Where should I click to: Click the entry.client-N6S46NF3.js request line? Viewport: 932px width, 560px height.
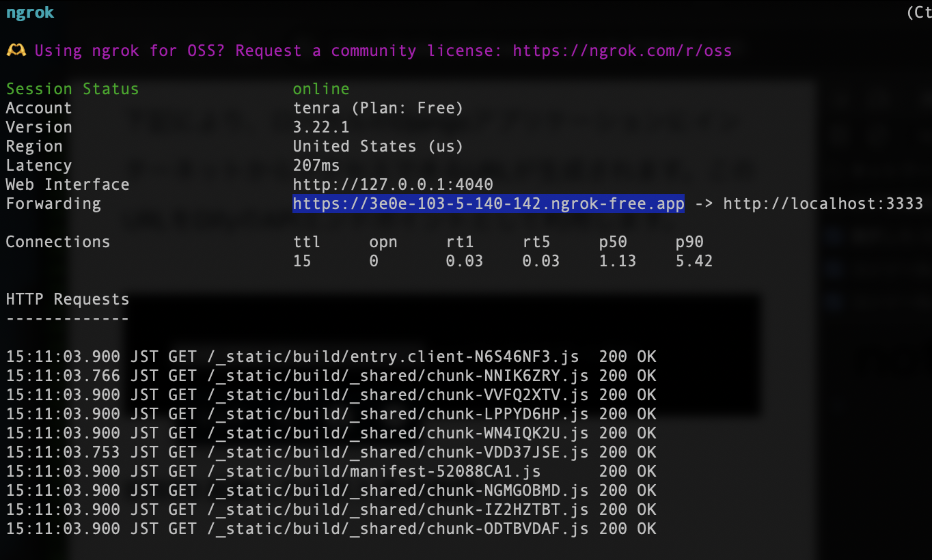[331, 356]
